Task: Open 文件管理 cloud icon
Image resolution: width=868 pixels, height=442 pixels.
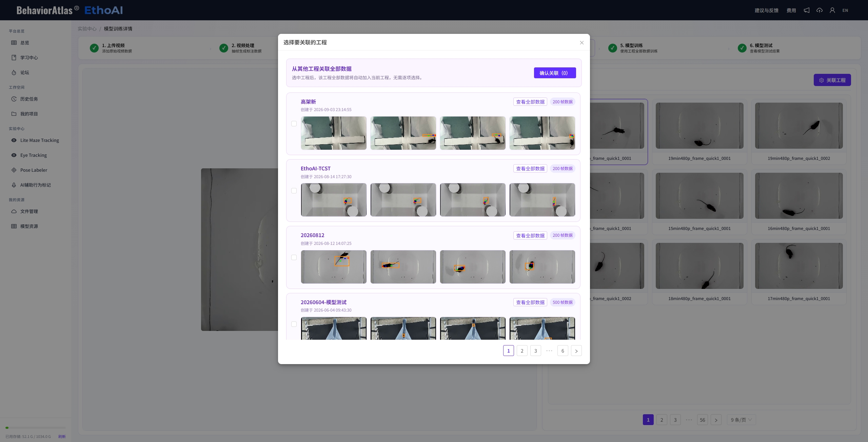Action: click(x=14, y=211)
